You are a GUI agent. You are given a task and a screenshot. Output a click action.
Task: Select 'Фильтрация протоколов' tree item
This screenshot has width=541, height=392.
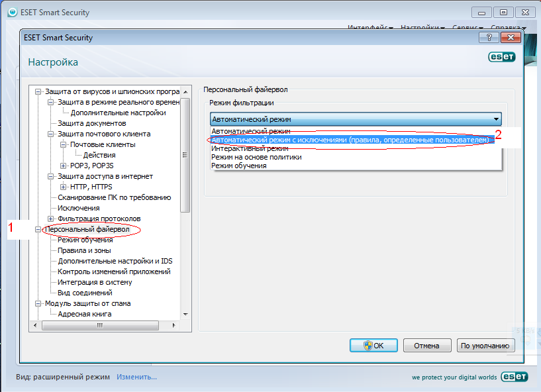click(x=99, y=219)
